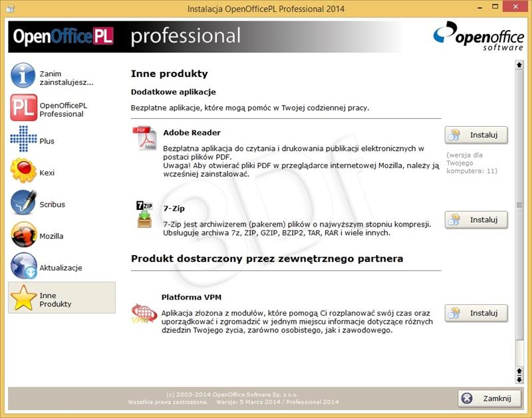Click the Dodatkowe aplikacje subheading
Screen dimensions: 532x418
pyautogui.click(x=174, y=92)
